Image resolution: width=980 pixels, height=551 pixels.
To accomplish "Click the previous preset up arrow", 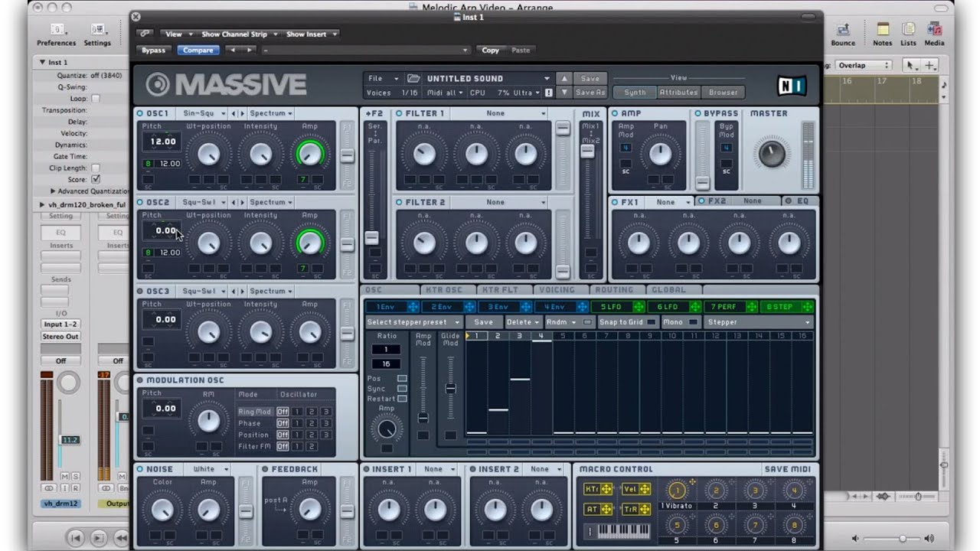I will (x=564, y=78).
